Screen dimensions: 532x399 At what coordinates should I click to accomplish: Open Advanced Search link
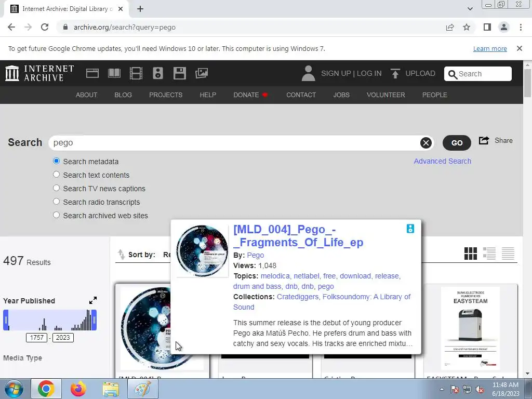[443, 161]
